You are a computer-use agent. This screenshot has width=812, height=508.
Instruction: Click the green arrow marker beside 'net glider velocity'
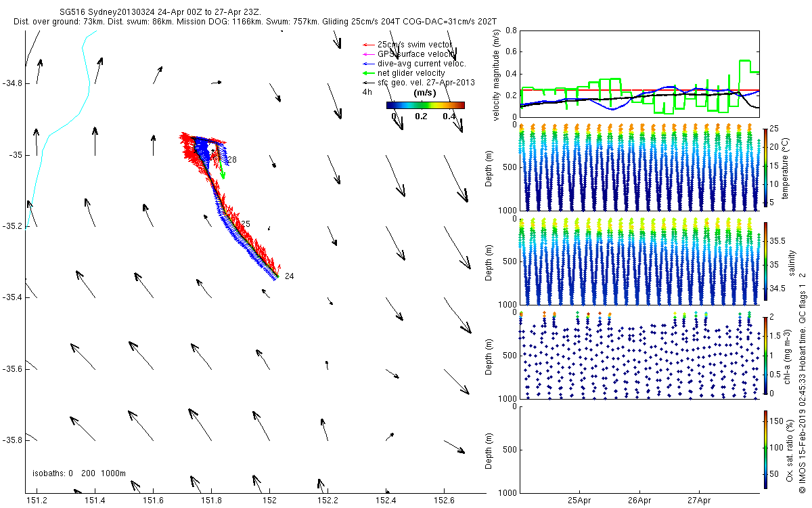(x=369, y=72)
